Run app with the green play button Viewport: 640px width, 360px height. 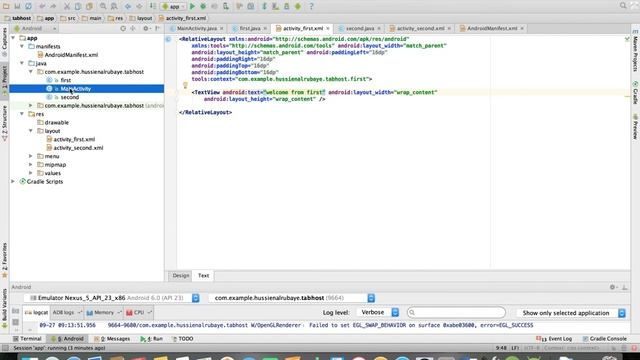click(x=192, y=6)
